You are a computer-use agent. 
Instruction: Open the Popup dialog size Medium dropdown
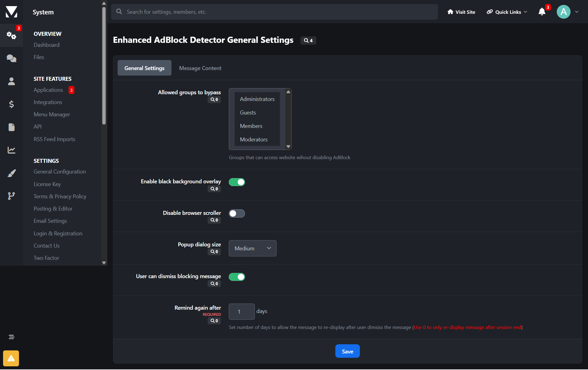252,248
